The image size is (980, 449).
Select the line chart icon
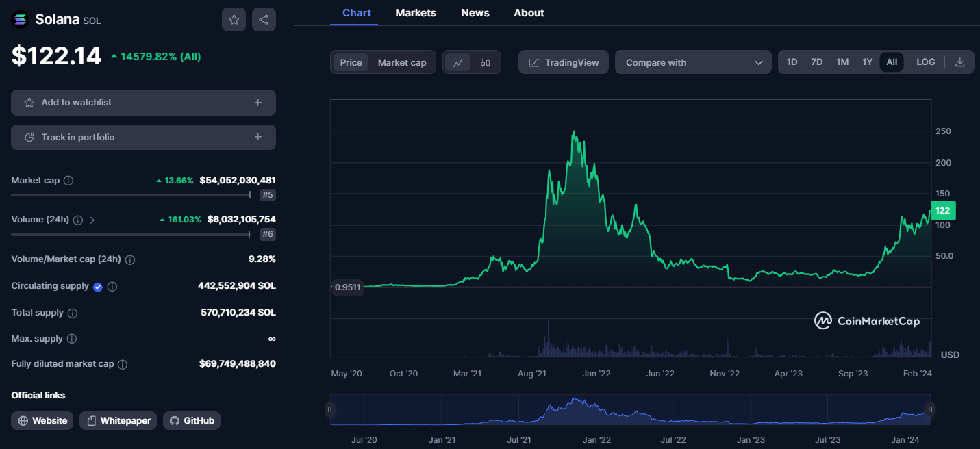pos(458,62)
